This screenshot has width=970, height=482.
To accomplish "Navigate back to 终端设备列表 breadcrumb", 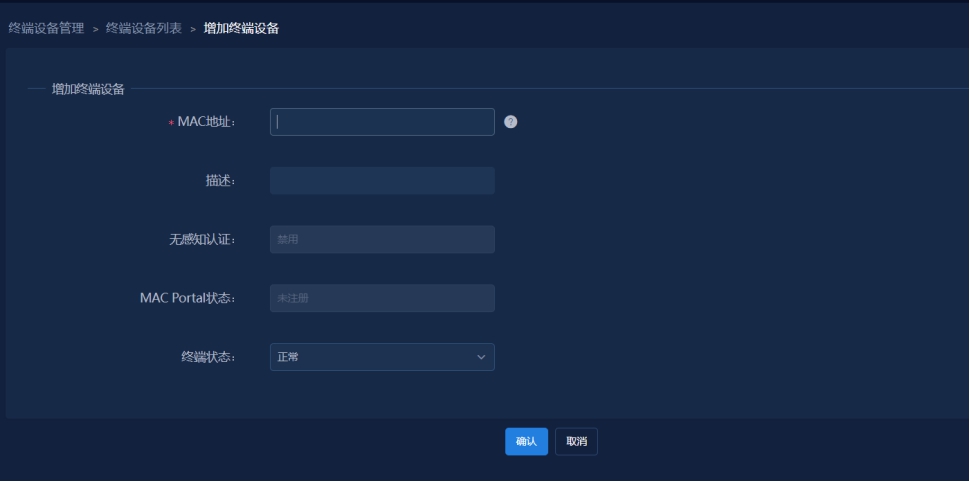I will (144, 29).
